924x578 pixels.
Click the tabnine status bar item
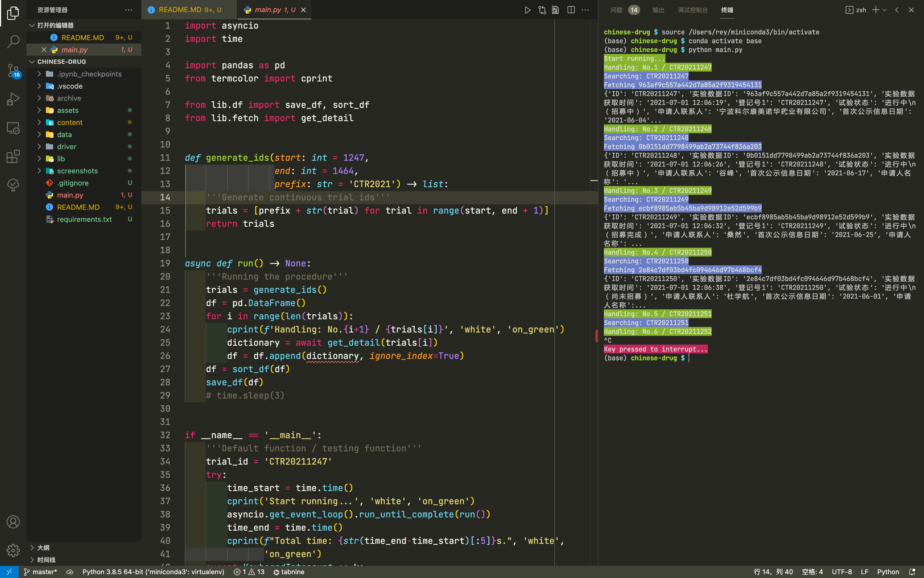(x=289, y=572)
